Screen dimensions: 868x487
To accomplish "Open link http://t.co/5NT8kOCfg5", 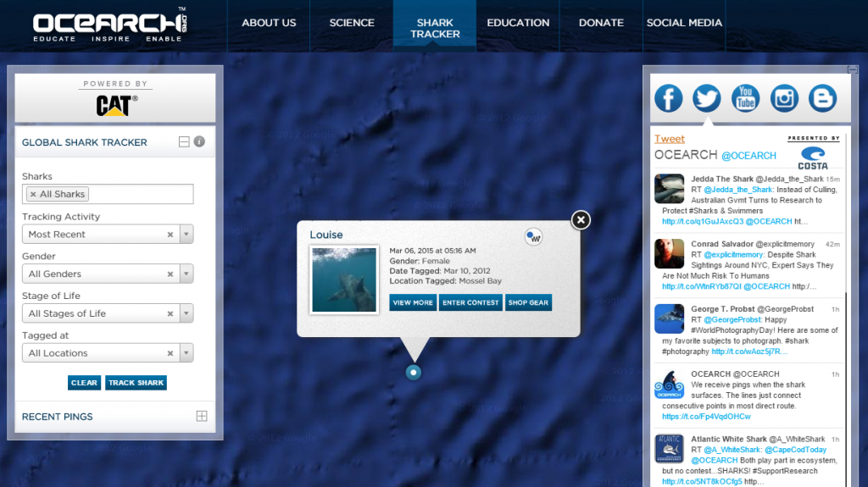I will point(702,481).
